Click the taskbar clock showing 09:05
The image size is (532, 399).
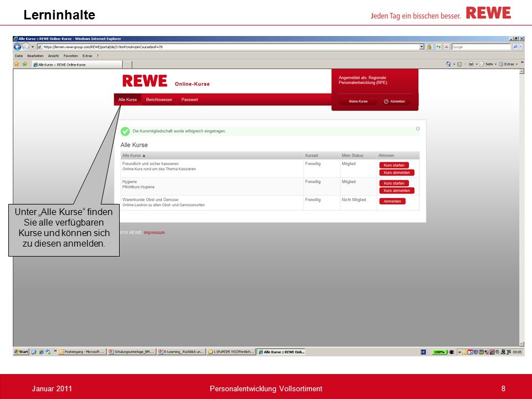click(x=517, y=352)
